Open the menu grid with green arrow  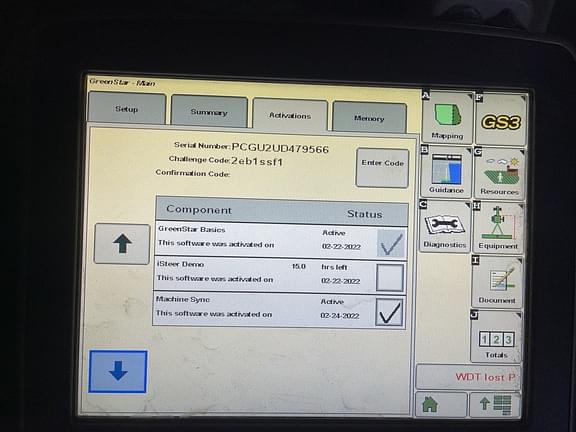(x=495, y=405)
